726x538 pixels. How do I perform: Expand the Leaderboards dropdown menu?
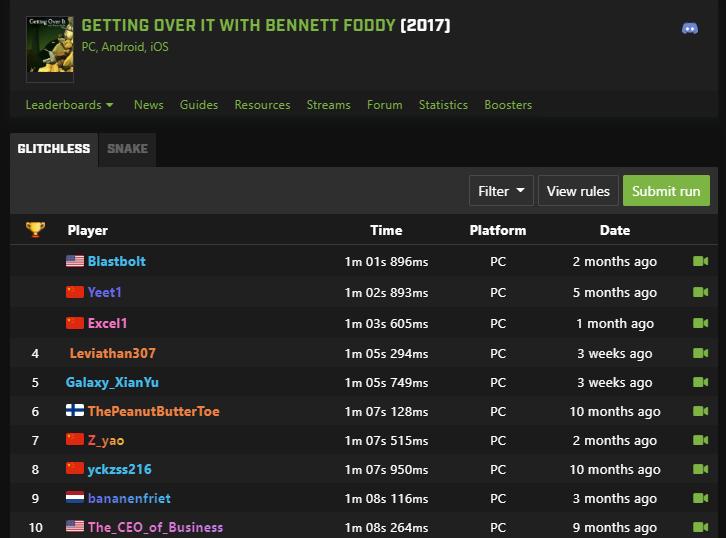(x=69, y=105)
